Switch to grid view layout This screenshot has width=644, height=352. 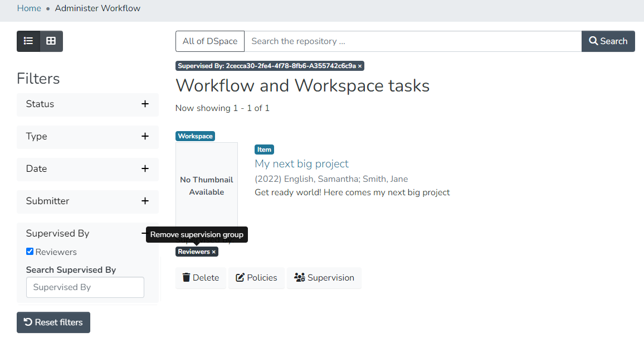click(x=51, y=41)
